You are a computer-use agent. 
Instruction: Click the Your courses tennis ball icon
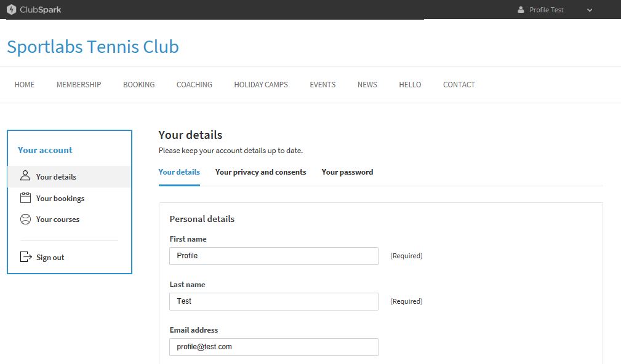click(25, 219)
